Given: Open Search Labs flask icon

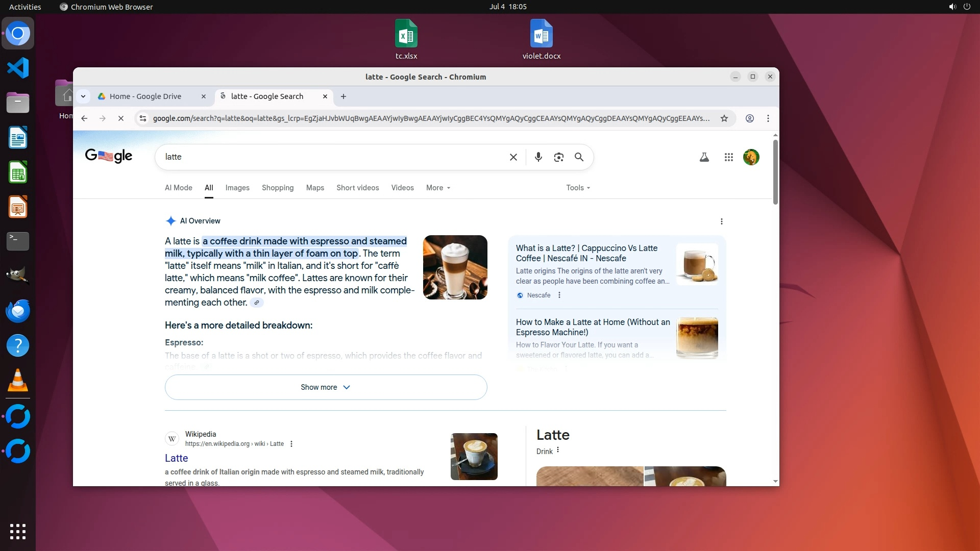Looking at the screenshot, I should coord(704,157).
